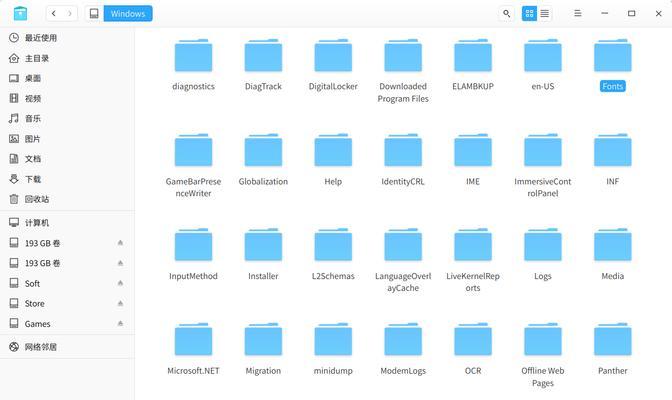
Task: Select the Migration folder
Action: (263, 349)
